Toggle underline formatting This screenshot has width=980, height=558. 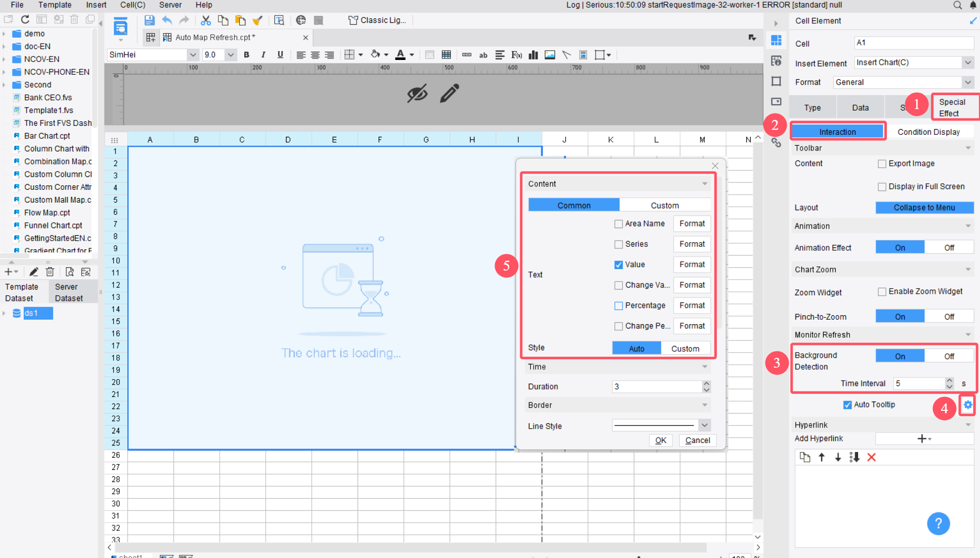click(280, 55)
